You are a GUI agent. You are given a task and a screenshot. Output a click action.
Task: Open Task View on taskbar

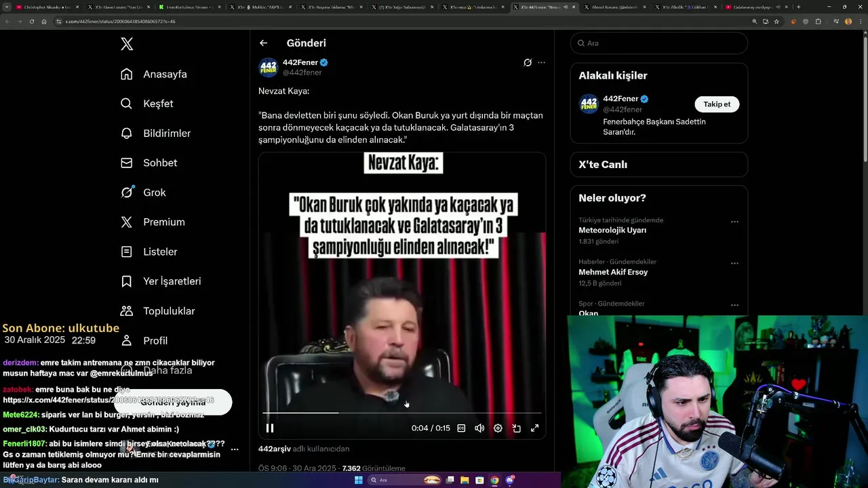coord(450,480)
